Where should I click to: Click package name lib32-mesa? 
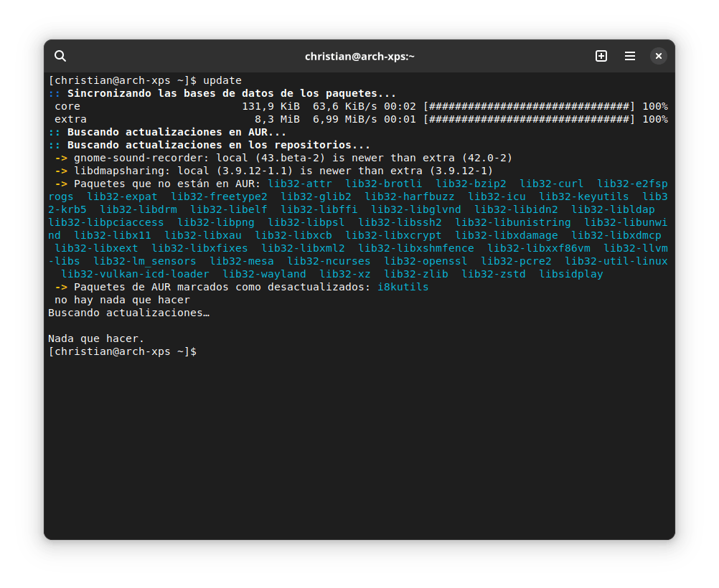tap(242, 261)
